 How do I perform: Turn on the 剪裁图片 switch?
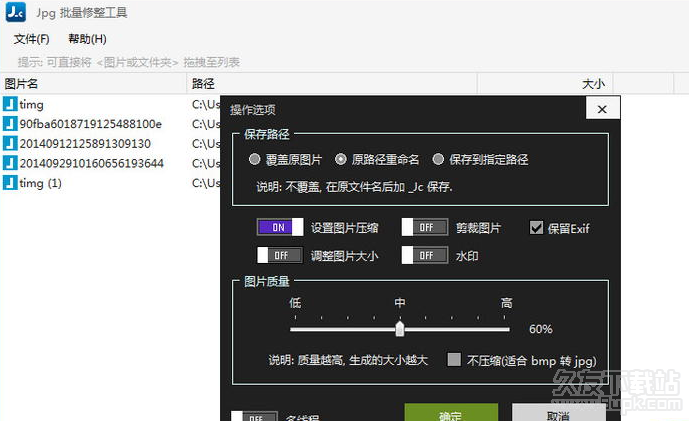(x=424, y=227)
